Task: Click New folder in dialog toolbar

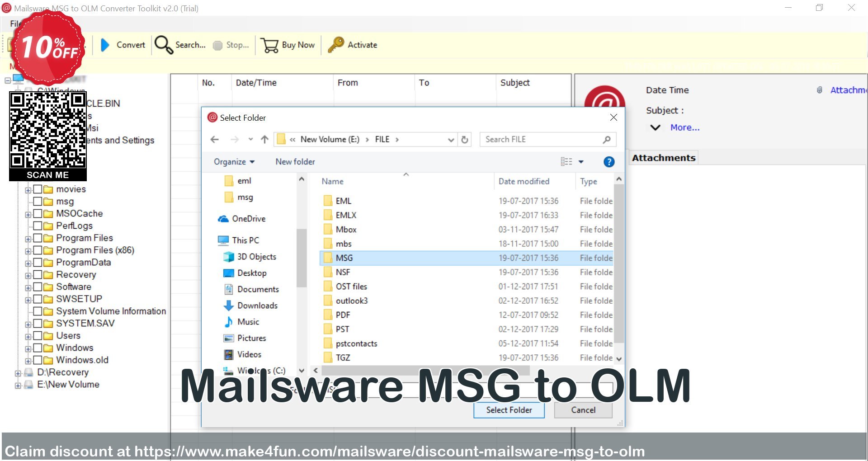Action: click(x=295, y=162)
